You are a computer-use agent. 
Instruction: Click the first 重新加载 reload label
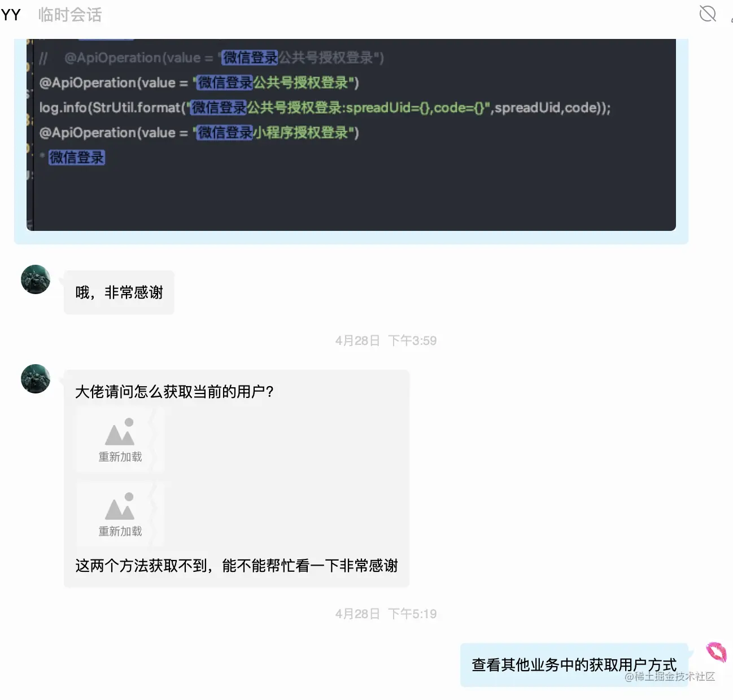(x=120, y=457)
